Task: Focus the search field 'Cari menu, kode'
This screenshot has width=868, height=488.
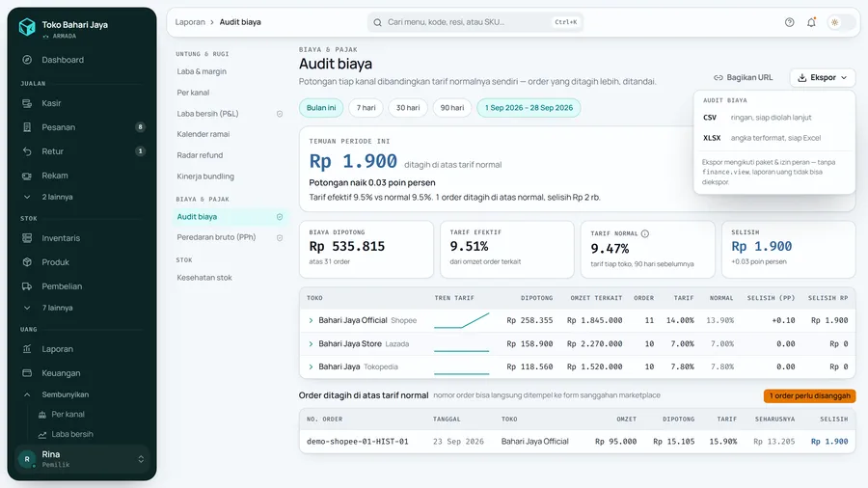Action: [475, 22]
